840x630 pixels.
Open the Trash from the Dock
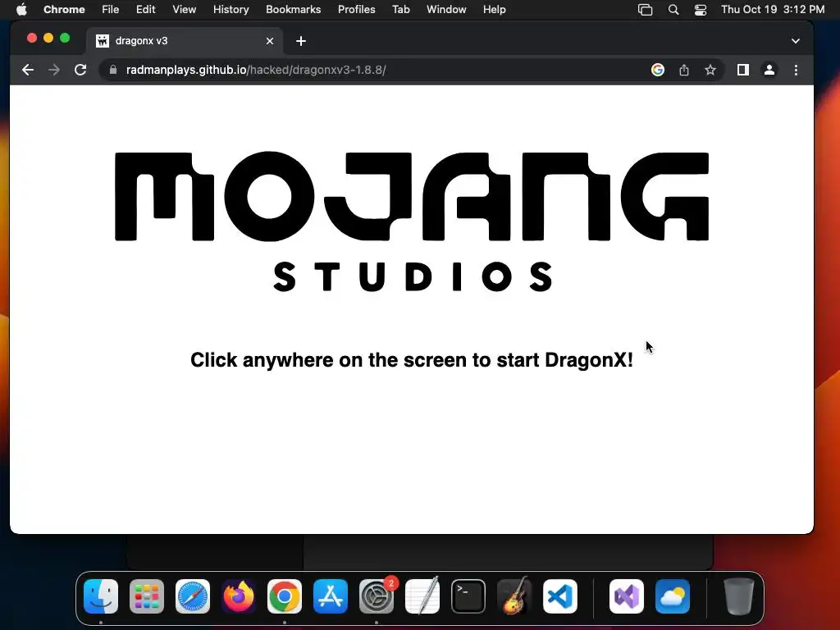click(x=739, y=596)
